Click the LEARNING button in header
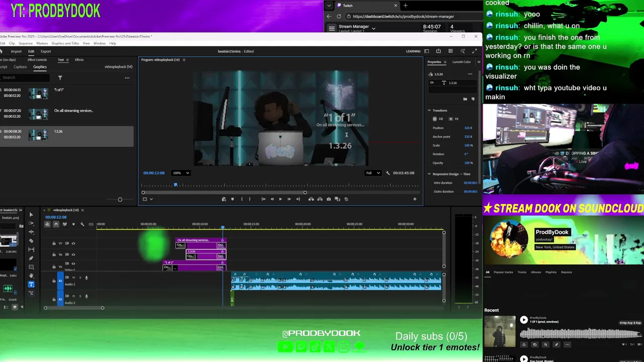 pyautogui.click(x=413, y=51)
